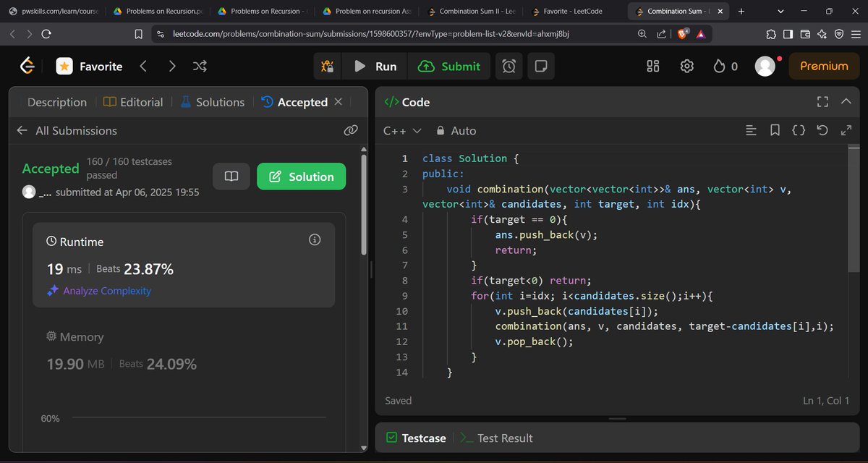Image resolution: width=868 pixels, height=463 pixels.
Task: Collapse the Code panel chevron
Action: click(846, 102)
